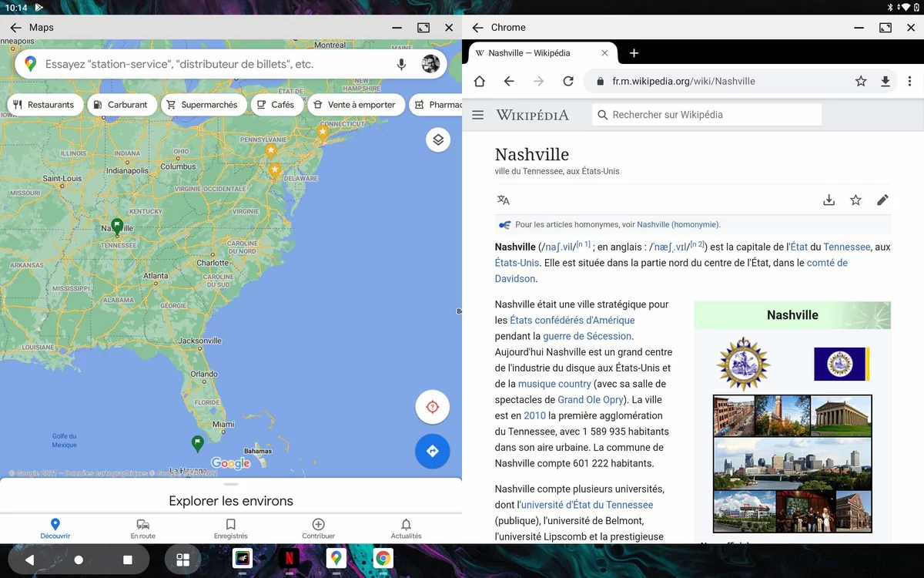This screenshot has width=924, height=578.
Task: Open the musique country link
Action: pyautogui.click(x=554, y=384)
